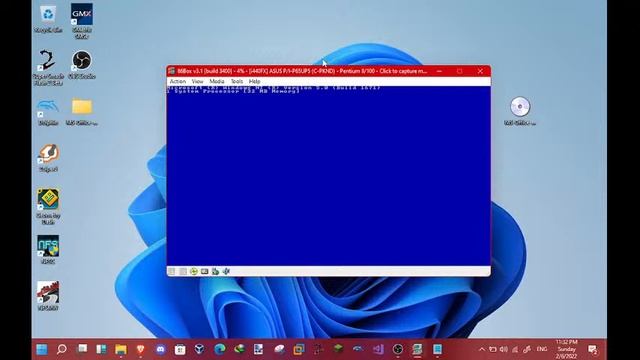640x360 pixels.
Task: Open Microsoft Edge from the taskbar
Action: (220, 349)
